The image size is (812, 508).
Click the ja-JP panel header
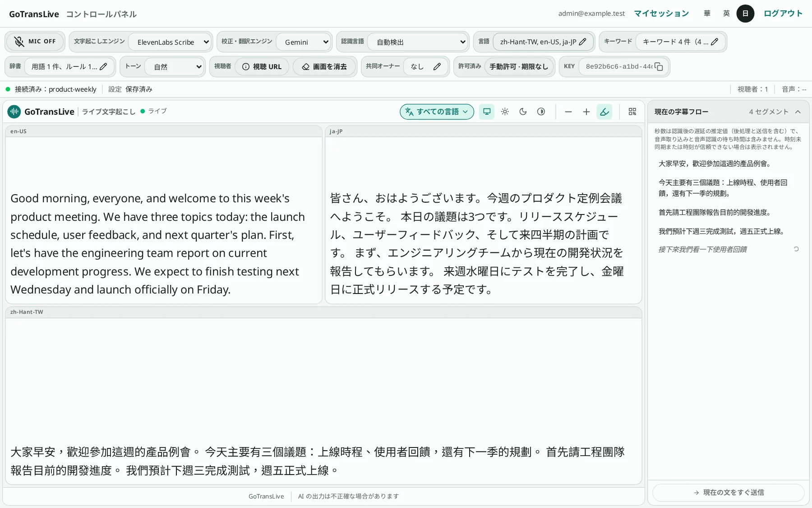click(x=483, y=131)
